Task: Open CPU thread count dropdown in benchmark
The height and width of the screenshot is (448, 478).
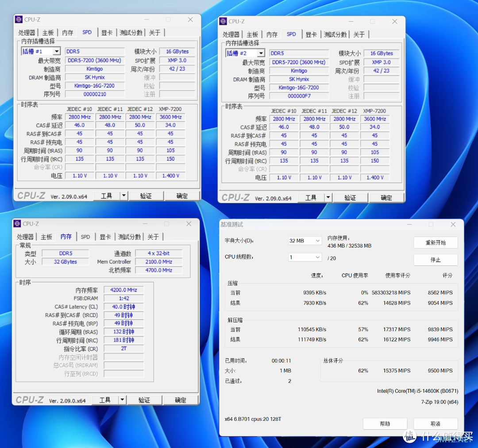Action: [x=305, y=257]
